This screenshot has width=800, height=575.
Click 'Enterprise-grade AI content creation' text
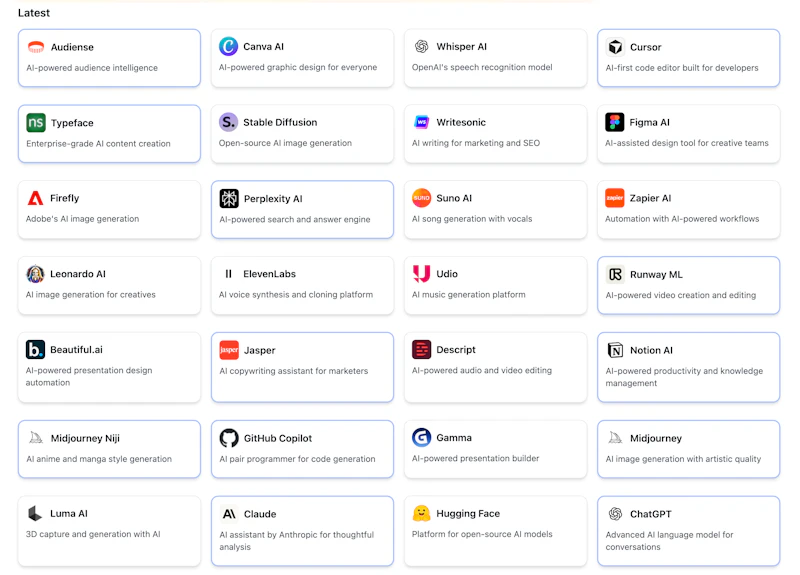point(98,143)
